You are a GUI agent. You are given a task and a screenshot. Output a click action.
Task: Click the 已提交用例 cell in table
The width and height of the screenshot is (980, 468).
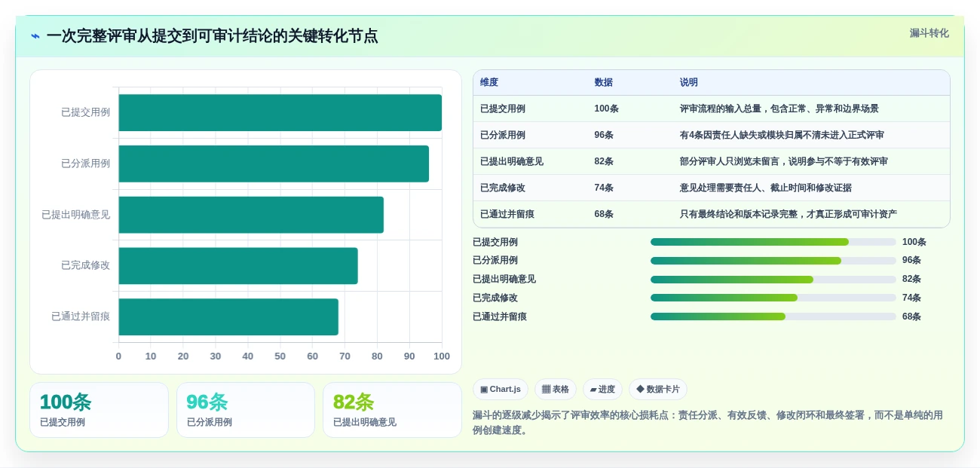(x=503, y=109)
